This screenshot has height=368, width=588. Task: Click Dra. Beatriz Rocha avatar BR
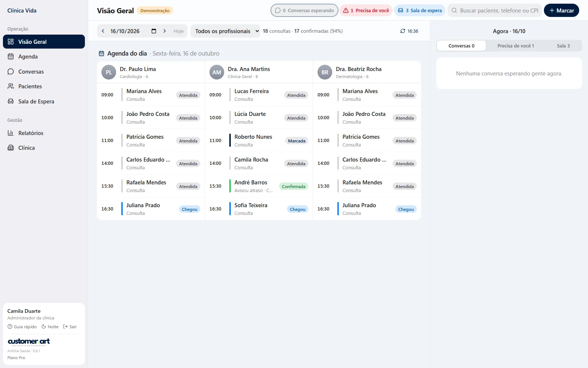(325, 72)
